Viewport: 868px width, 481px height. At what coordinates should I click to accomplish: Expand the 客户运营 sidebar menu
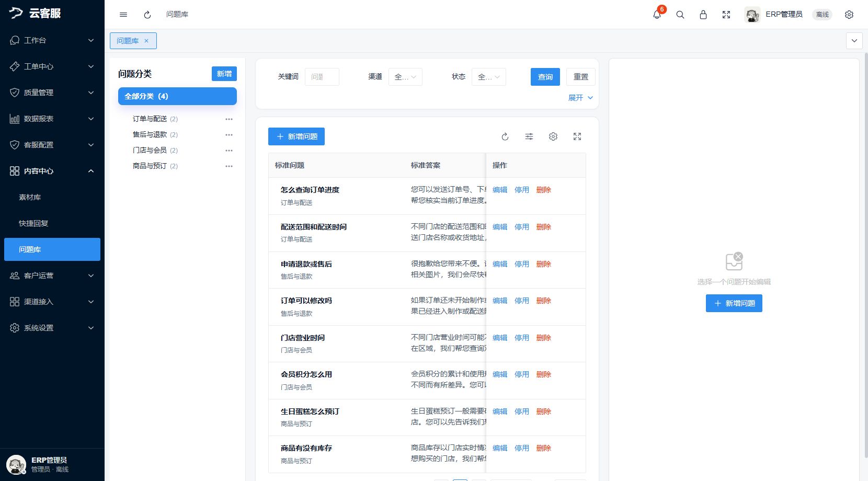click(x=52, y=276)
